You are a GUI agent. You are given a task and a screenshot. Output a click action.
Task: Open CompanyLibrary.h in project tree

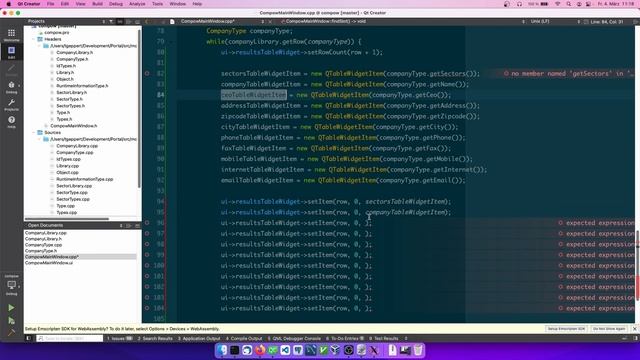point(74,53)
